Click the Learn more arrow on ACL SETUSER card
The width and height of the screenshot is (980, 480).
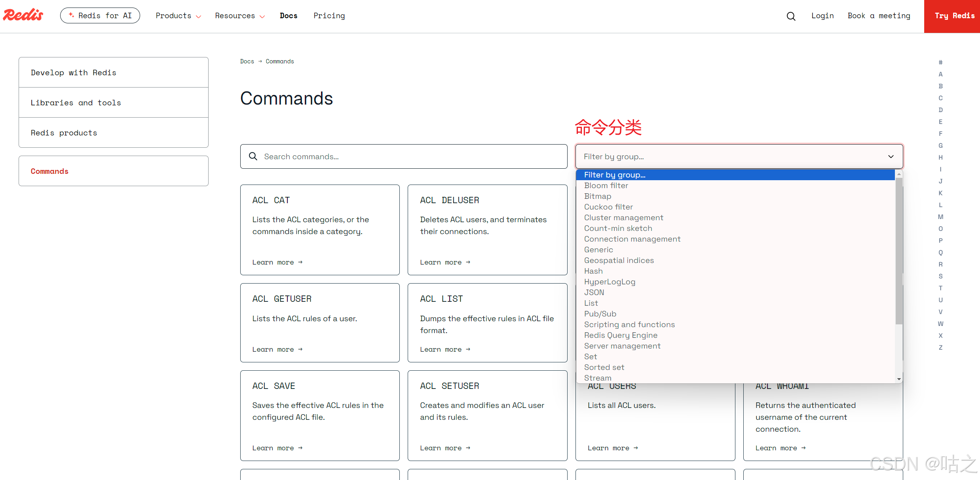pos(467,448)
